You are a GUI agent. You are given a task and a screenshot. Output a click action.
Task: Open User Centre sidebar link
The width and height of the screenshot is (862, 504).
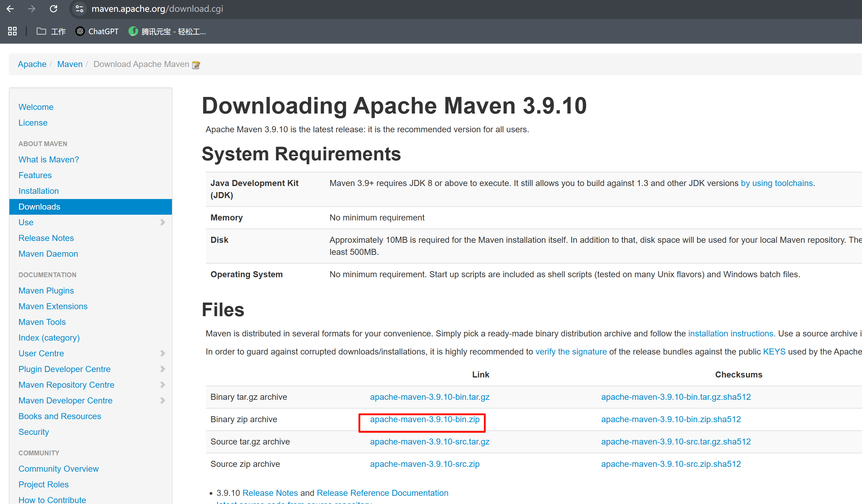coord(41,353)
